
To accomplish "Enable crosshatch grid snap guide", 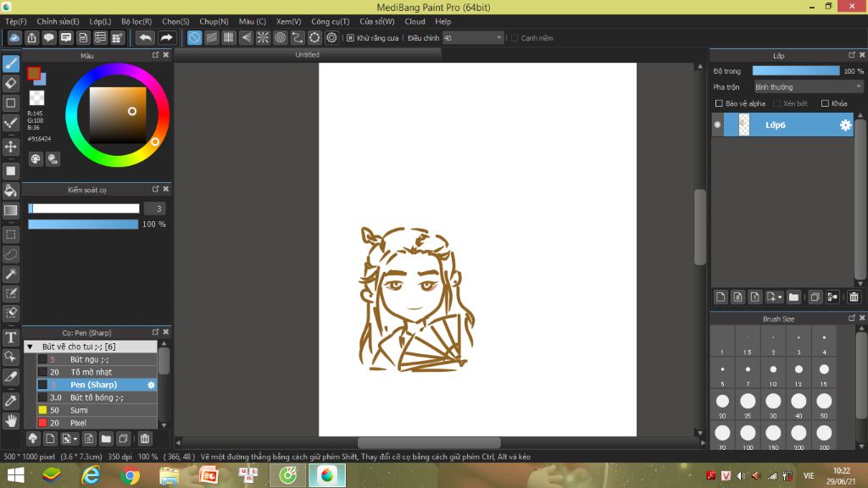I will click(229, 37).
